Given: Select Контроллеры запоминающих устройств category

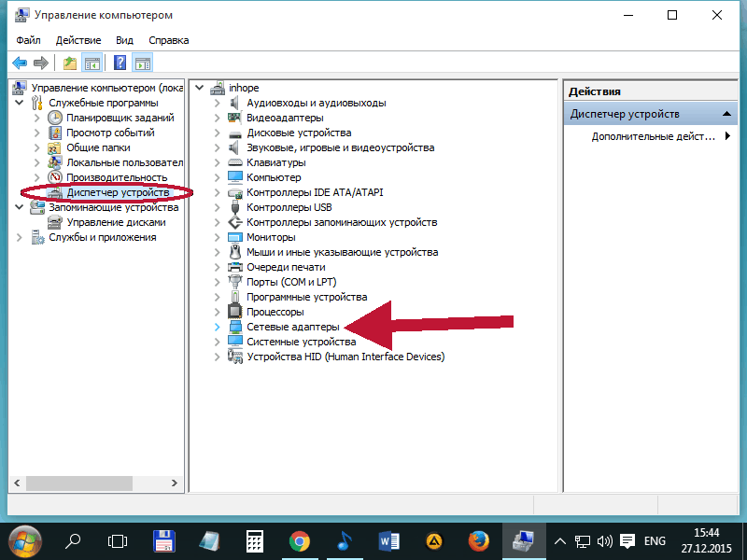Looking at the screenshot, I should [x=342, y=222].
